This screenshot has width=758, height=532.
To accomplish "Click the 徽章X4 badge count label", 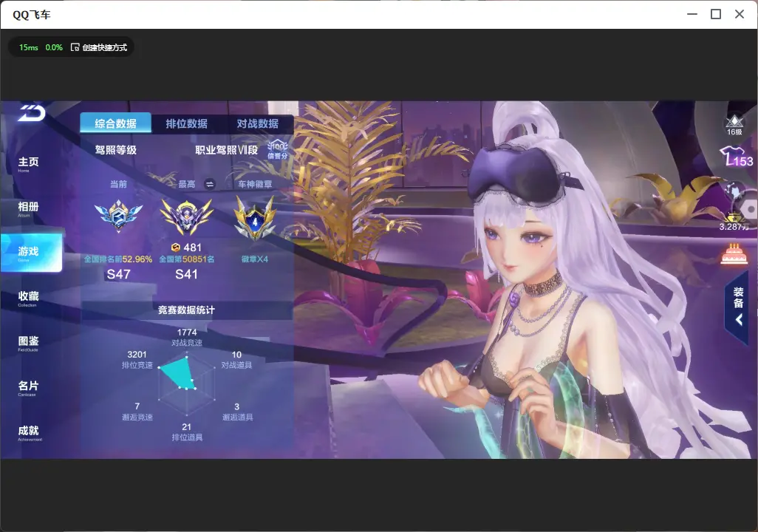I will pos(255,259).
